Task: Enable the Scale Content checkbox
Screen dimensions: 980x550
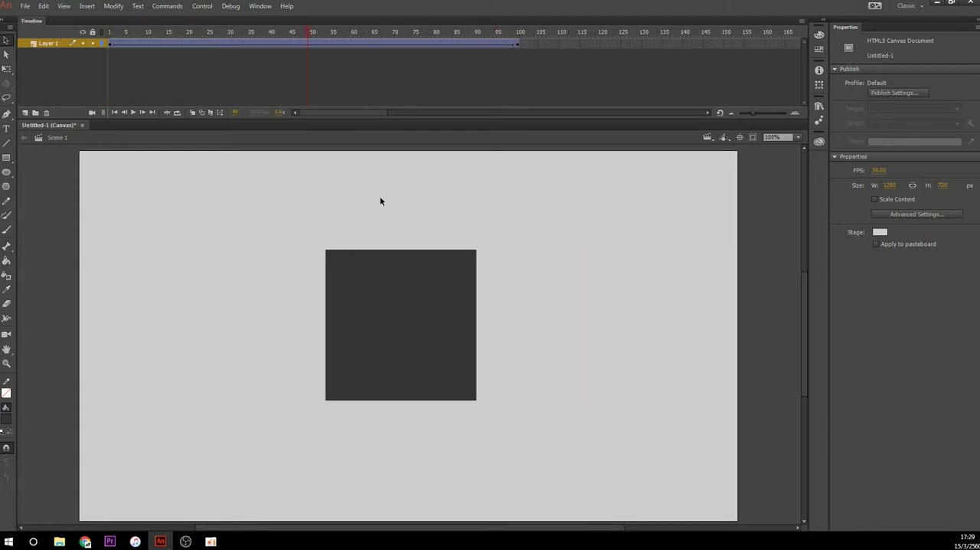Action: [x=874, y=199]
